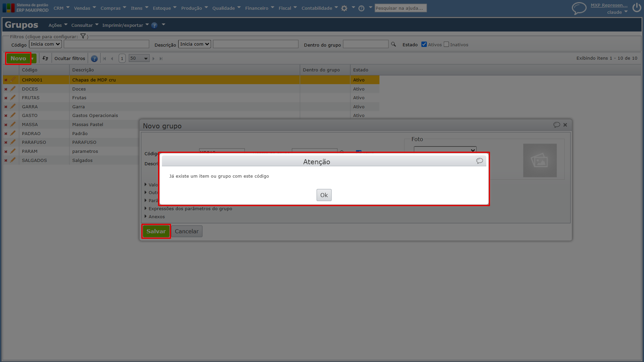Open comment icon in Novo grupo header
644x362 pixels.
(556, 125)
